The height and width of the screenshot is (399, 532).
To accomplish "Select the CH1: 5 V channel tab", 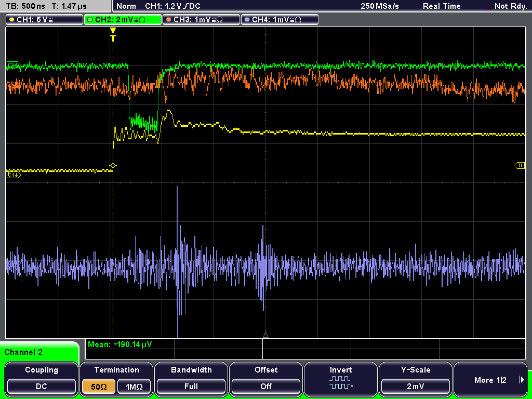I will (45, 20).
